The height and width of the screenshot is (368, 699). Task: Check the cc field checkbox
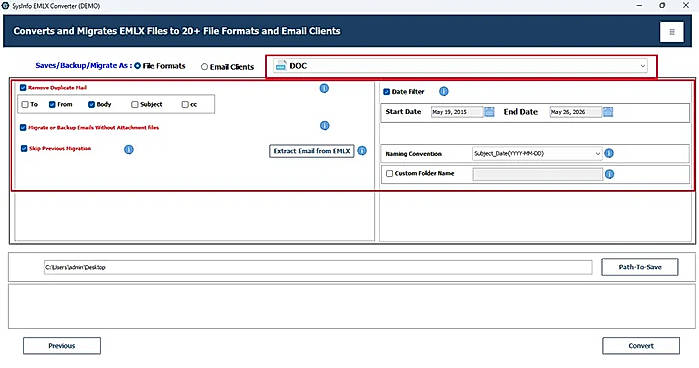click(185, 104)
